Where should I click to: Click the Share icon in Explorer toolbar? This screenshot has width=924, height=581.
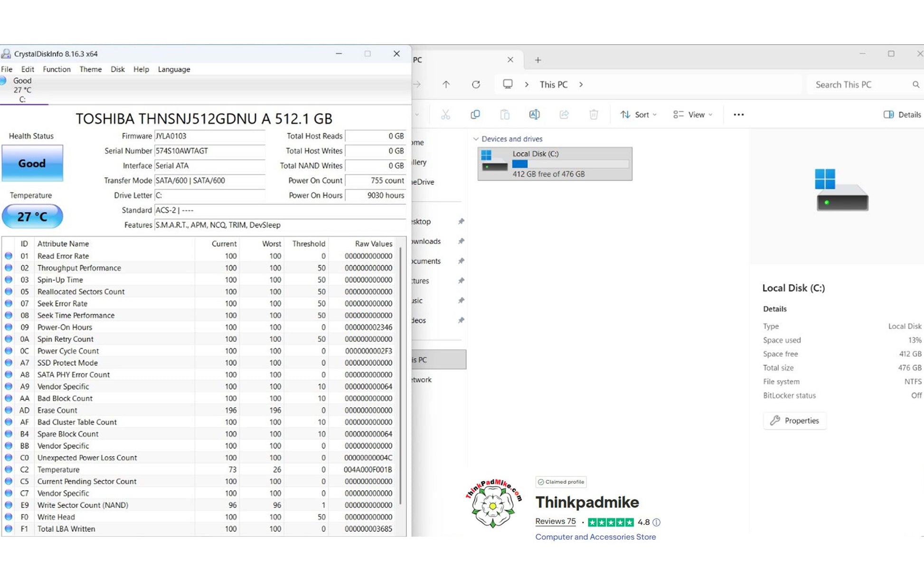coord(564,114)
